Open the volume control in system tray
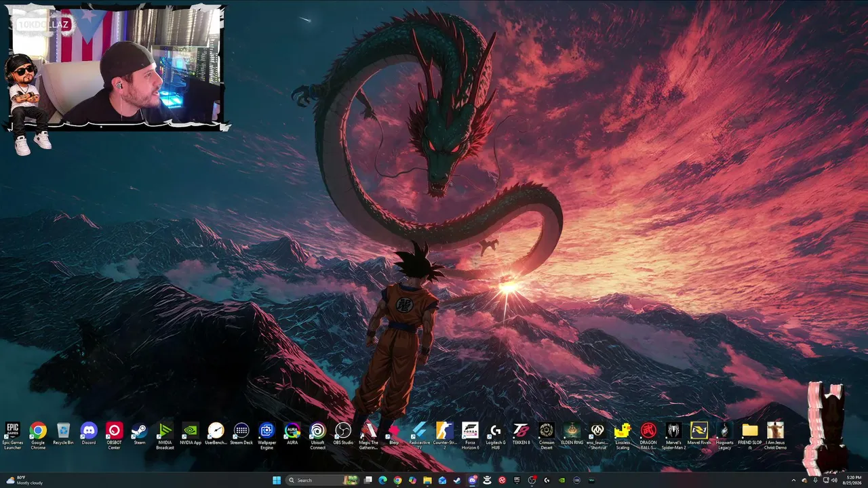 (x=834, y=481)
